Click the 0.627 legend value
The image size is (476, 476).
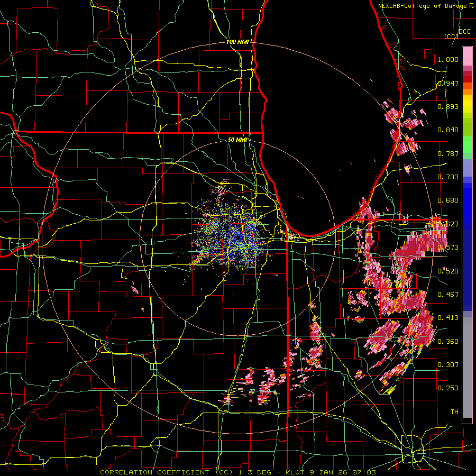point(448,224)
